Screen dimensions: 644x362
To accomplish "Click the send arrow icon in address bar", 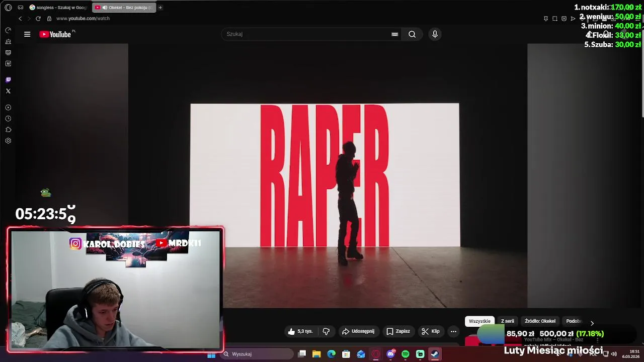I will 573,19.
